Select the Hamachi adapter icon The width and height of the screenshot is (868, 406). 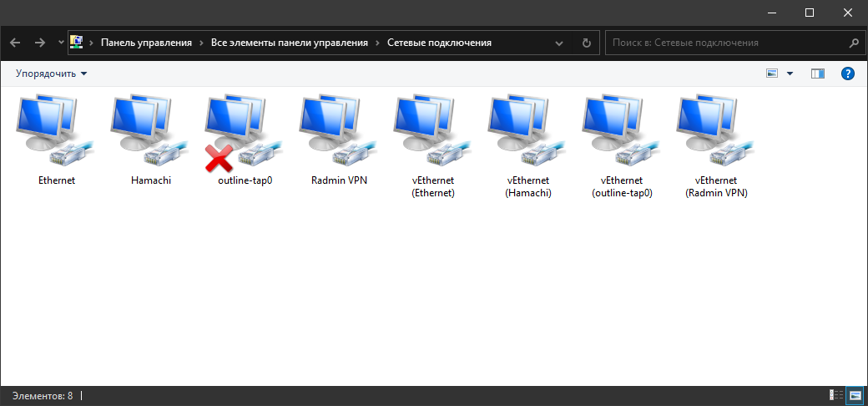(149, 130)
